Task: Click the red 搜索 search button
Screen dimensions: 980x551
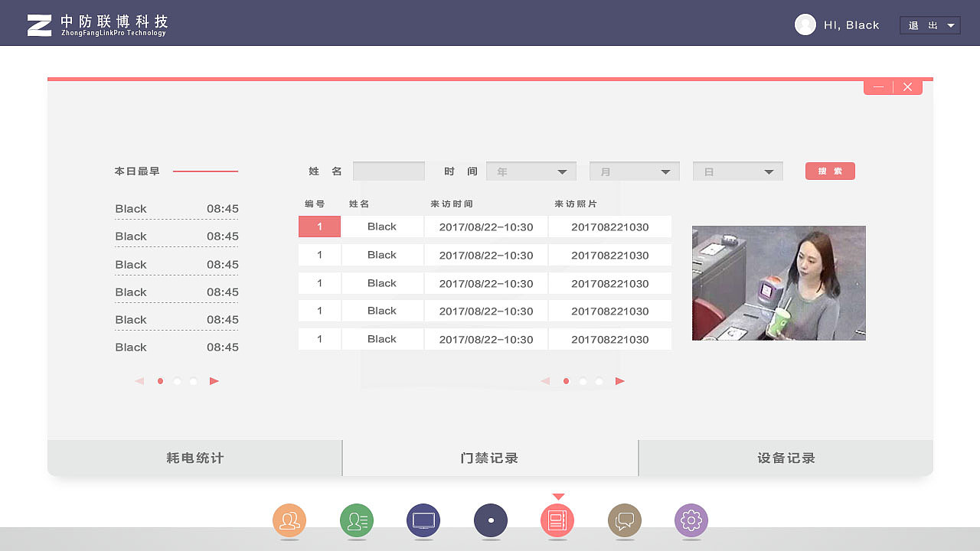Action: [x=830, y=171]
